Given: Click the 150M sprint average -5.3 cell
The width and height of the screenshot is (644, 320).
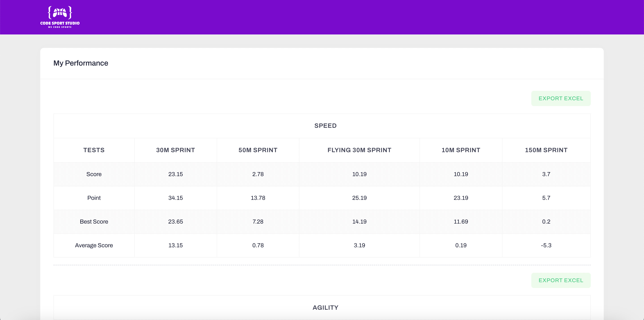Looking at the screenshot, I should click(546, 245).
